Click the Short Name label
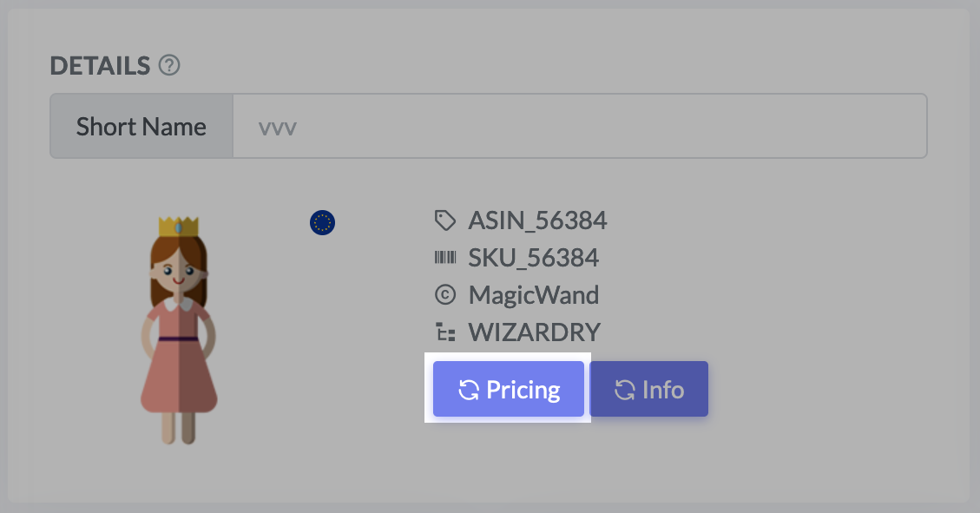Screen dimensions: 980x513 141,127
